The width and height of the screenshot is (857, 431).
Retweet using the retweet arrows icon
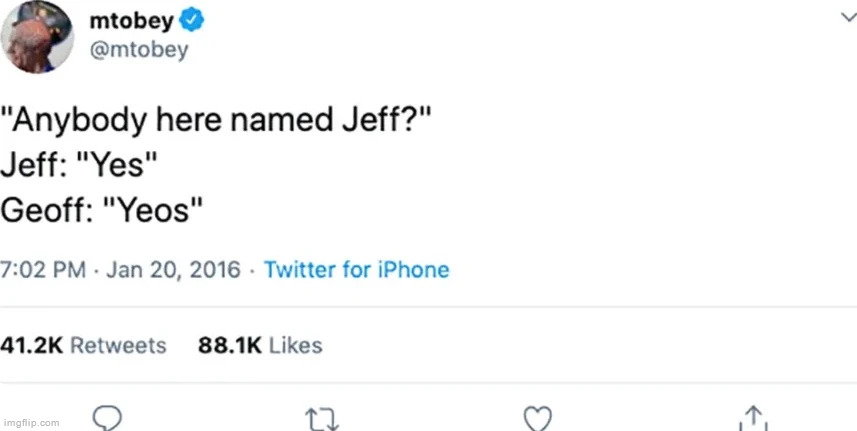click(x=322, y=417)
